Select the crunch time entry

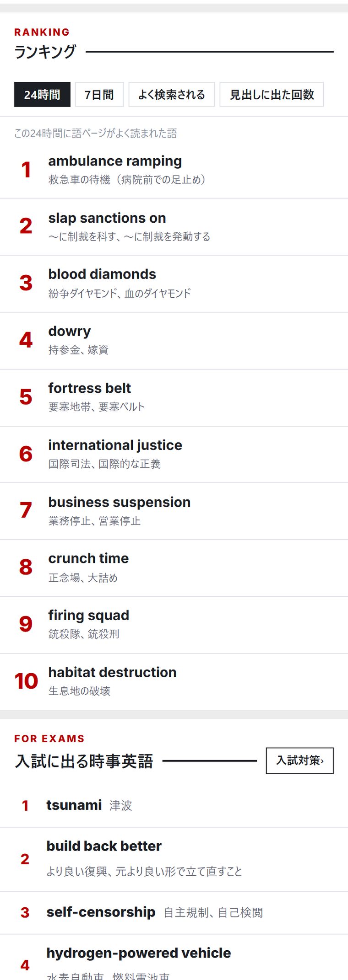pyautogui.click(x=174, y=568)
